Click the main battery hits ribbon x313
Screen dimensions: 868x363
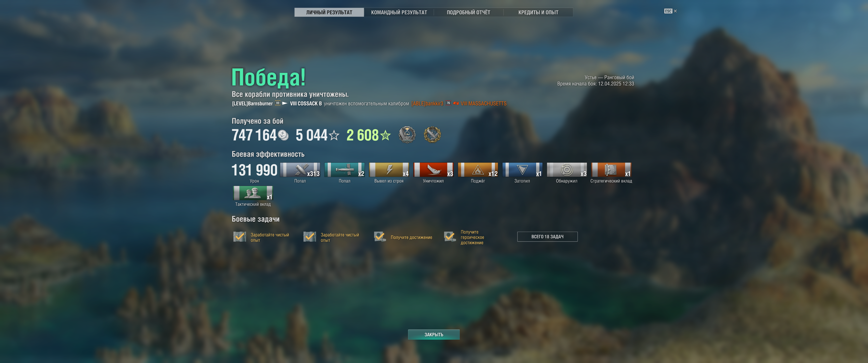(x=300, y=170)
